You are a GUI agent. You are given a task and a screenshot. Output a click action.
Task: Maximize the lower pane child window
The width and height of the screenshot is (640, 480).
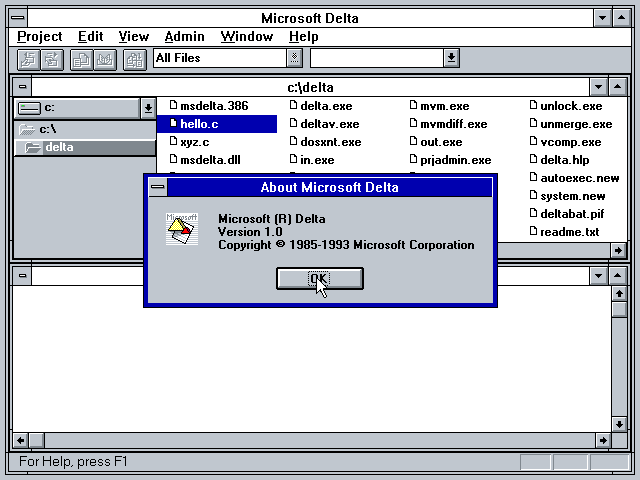coord(617,276)
